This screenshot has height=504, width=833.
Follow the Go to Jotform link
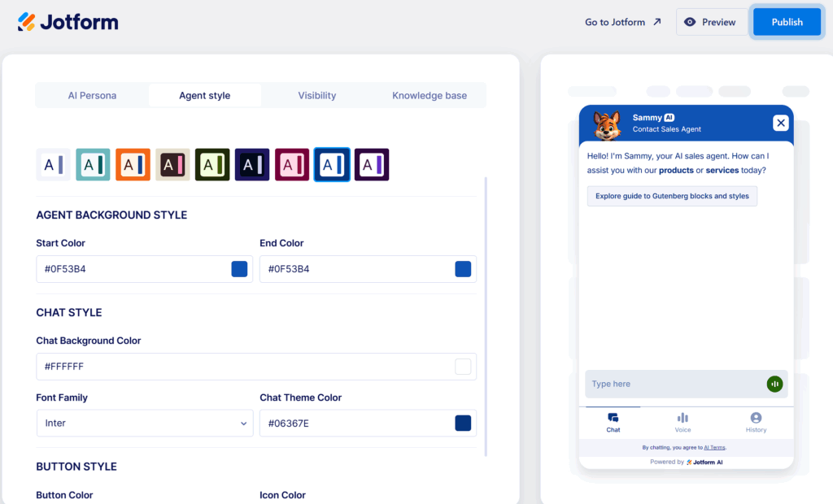(x=623, y=22)
